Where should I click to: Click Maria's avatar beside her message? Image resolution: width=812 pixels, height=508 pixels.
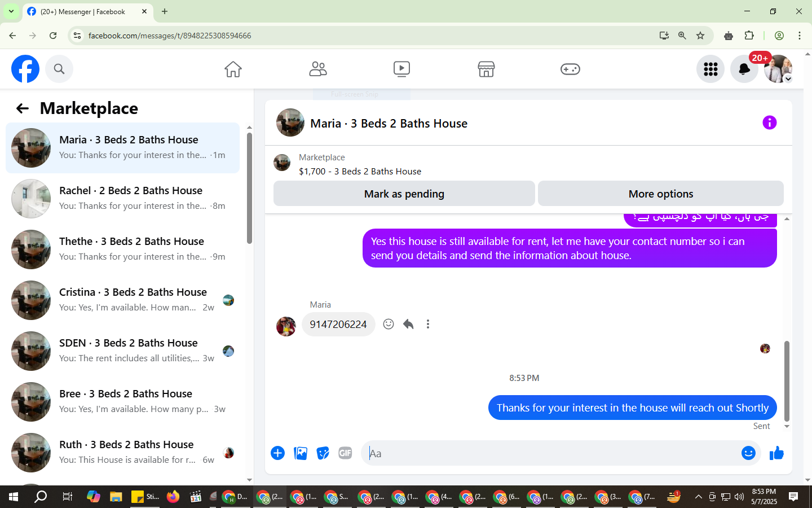(x=286, y=326)
